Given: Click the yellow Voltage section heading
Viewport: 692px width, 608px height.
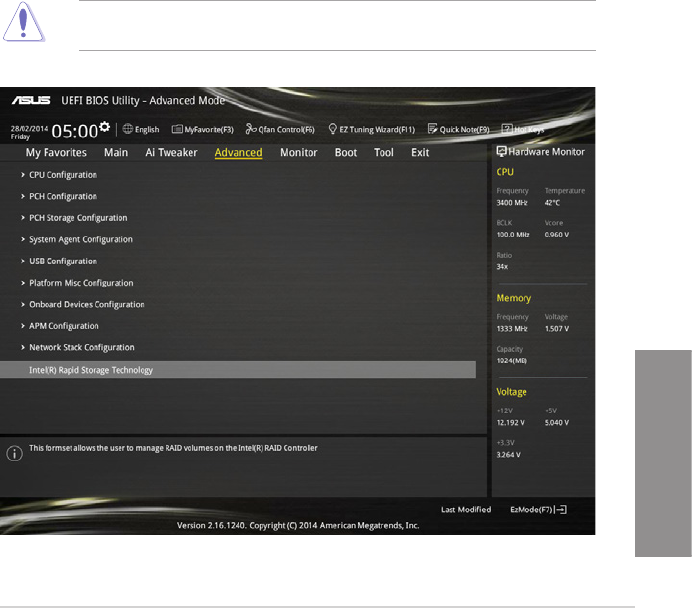Looking at the screenshot, I should pos(511,392).
